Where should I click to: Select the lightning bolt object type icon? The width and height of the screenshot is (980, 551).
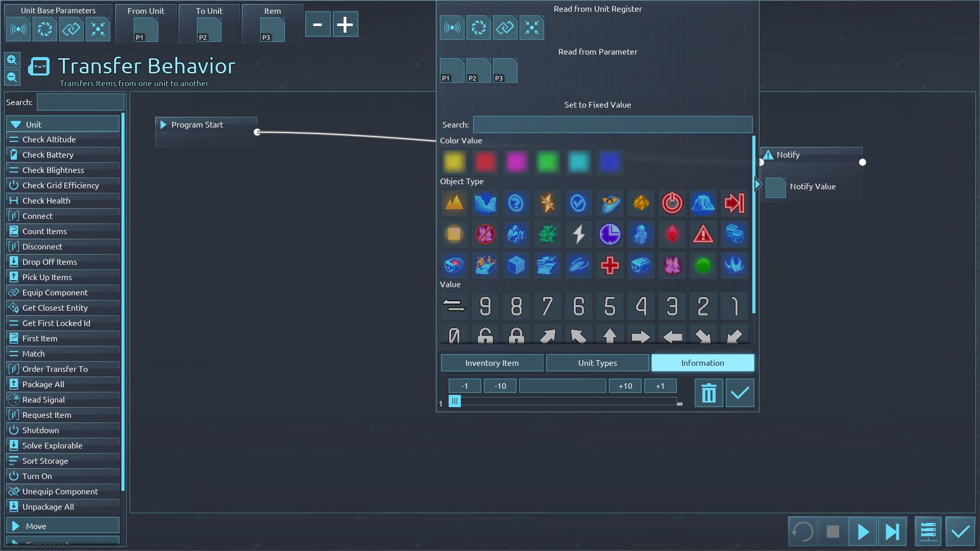click(578, 234)
